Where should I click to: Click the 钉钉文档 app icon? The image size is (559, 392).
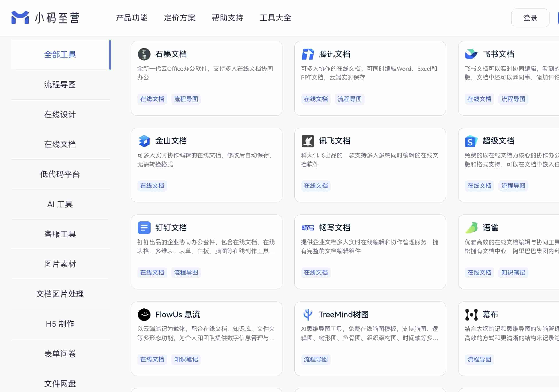pyautogui.click(x=145, y=227)
